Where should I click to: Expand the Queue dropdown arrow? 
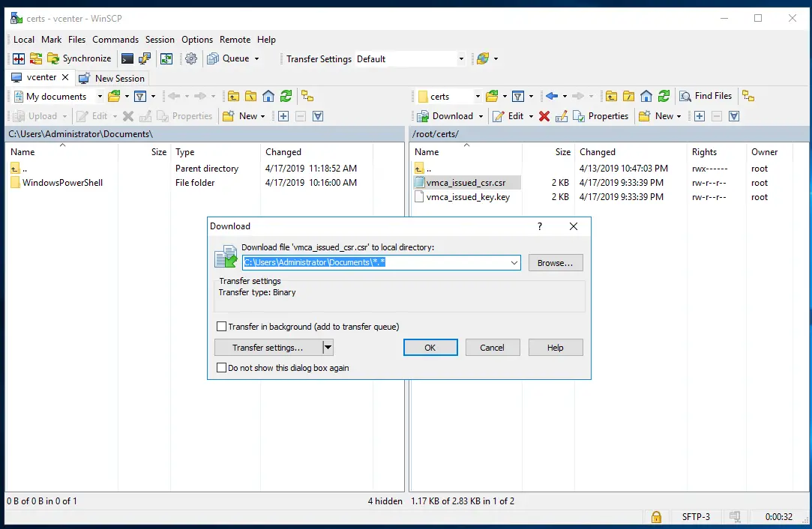[256, 59]
